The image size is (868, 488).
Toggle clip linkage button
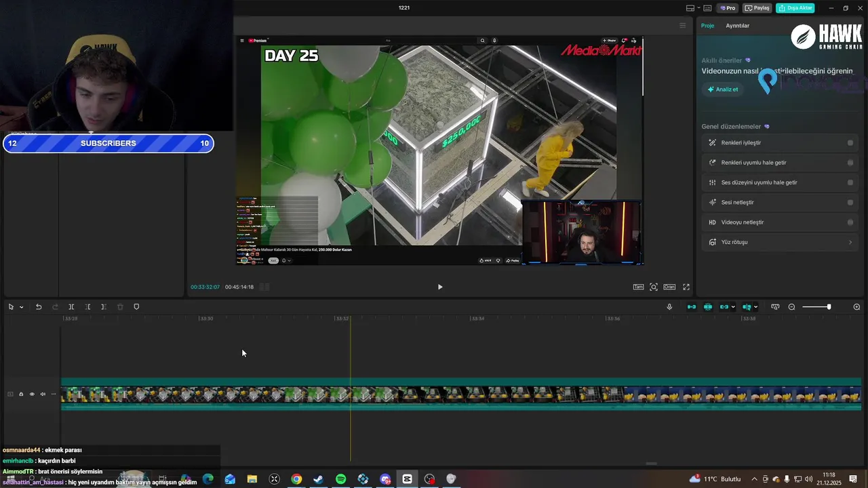click(x=724, y=307)
